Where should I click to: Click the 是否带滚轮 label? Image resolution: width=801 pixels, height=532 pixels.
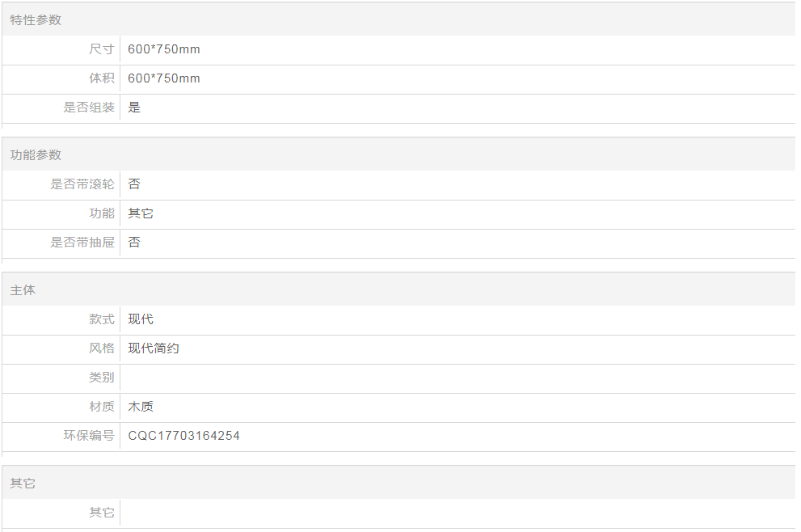pos(82,184)
